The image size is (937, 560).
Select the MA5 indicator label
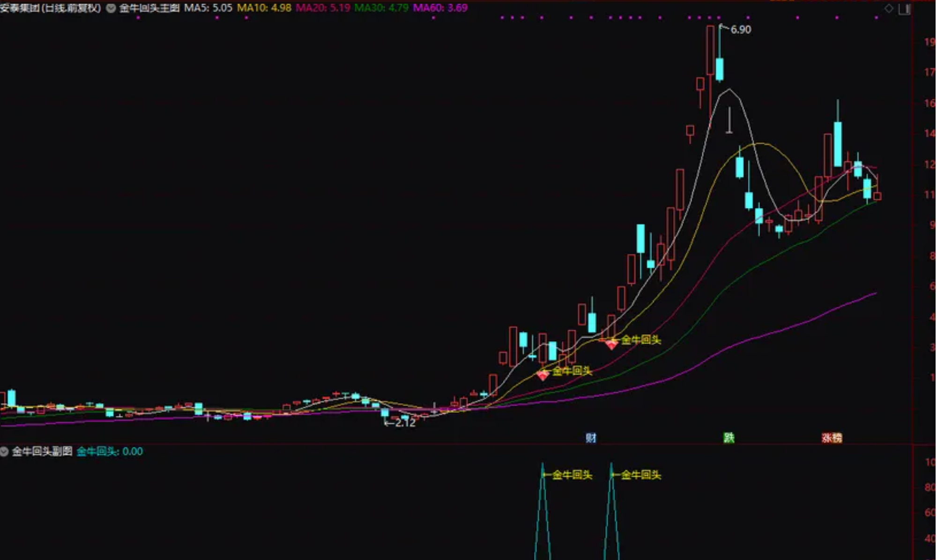(208, 8)
